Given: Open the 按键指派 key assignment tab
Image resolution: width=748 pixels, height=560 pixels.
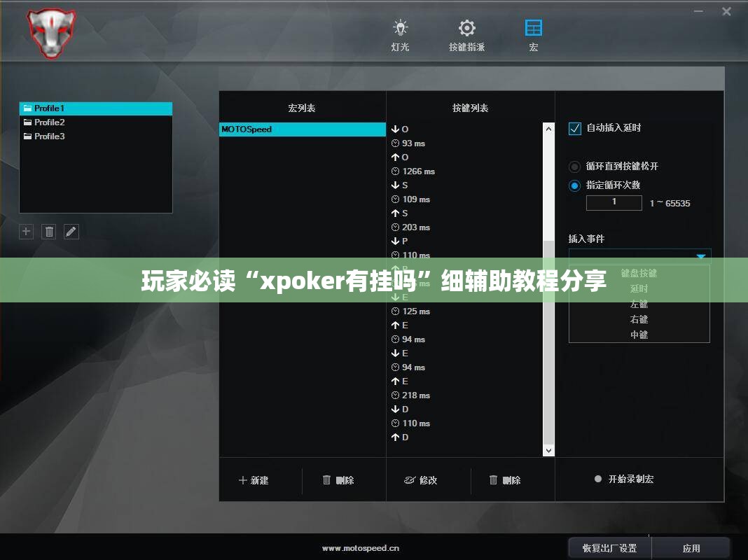Looking at the screenshot, I should 466,35.
